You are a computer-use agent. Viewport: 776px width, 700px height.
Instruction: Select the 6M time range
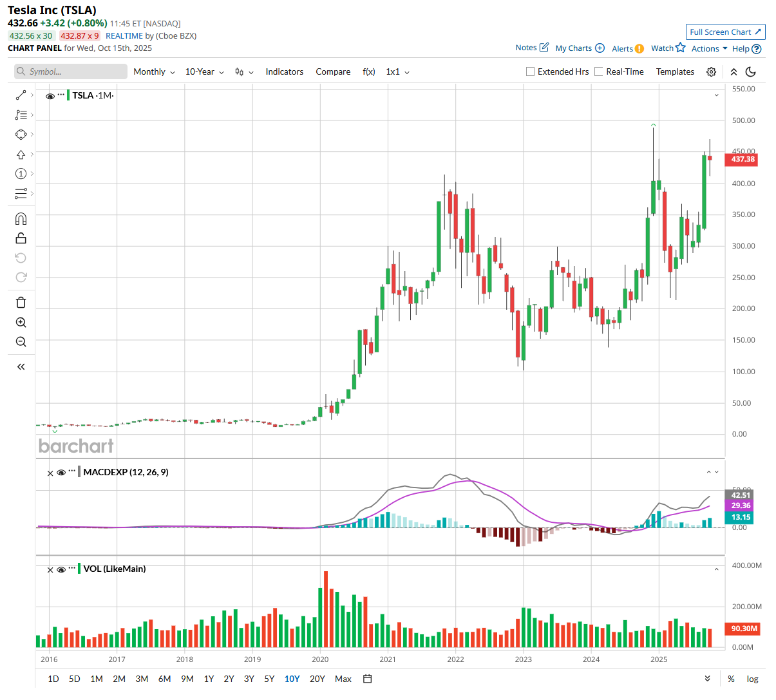coord(164,679)
